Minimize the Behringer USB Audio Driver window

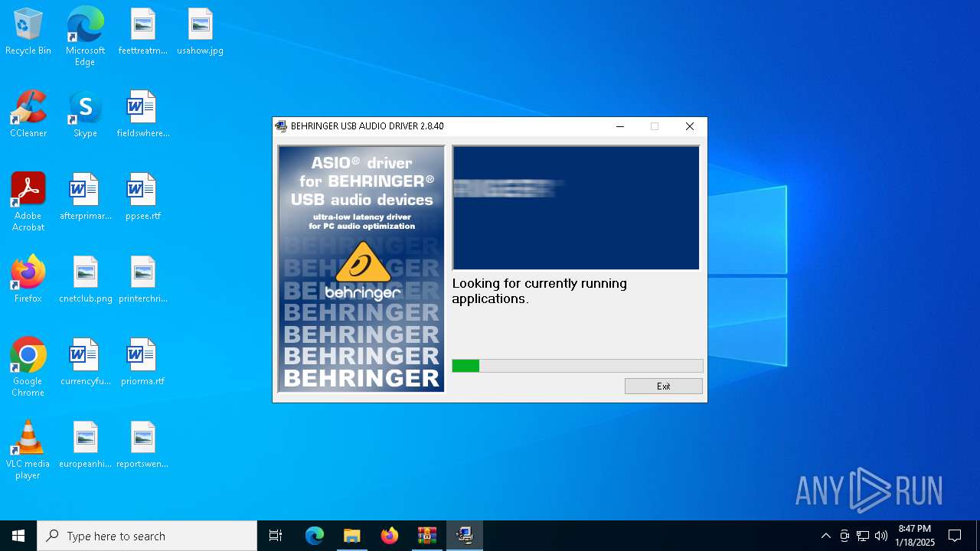coord(620,126)
